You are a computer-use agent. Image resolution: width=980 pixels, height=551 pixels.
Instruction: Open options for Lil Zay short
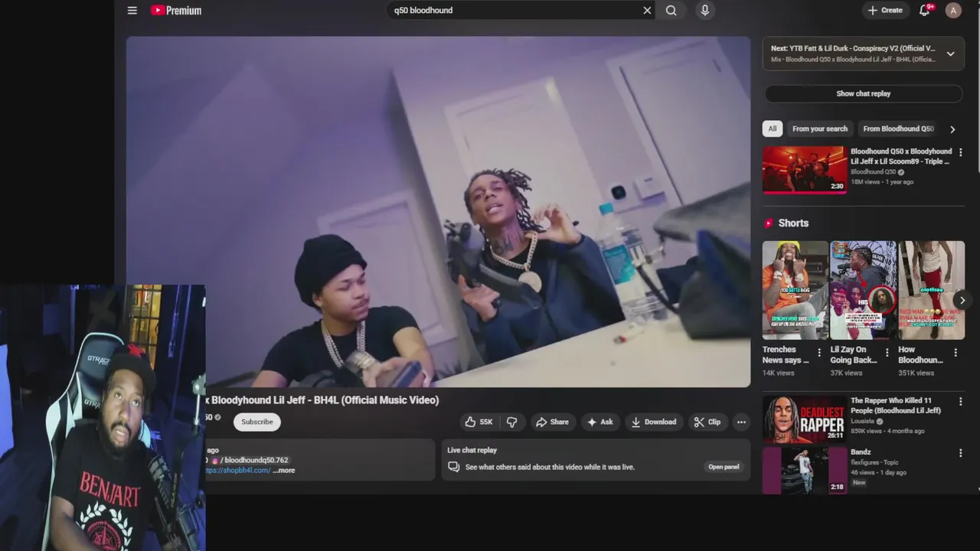point(887,353)
